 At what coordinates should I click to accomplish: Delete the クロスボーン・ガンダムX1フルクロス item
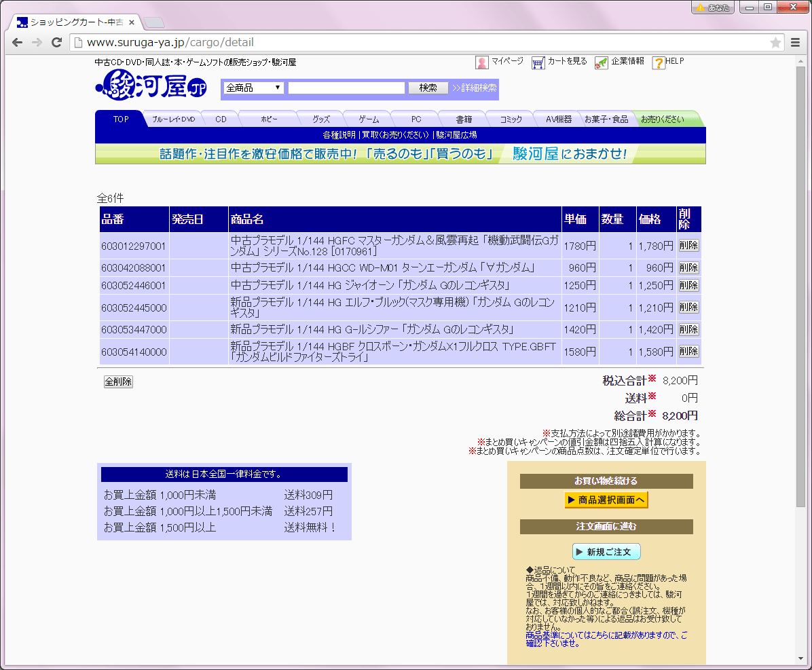688,351
